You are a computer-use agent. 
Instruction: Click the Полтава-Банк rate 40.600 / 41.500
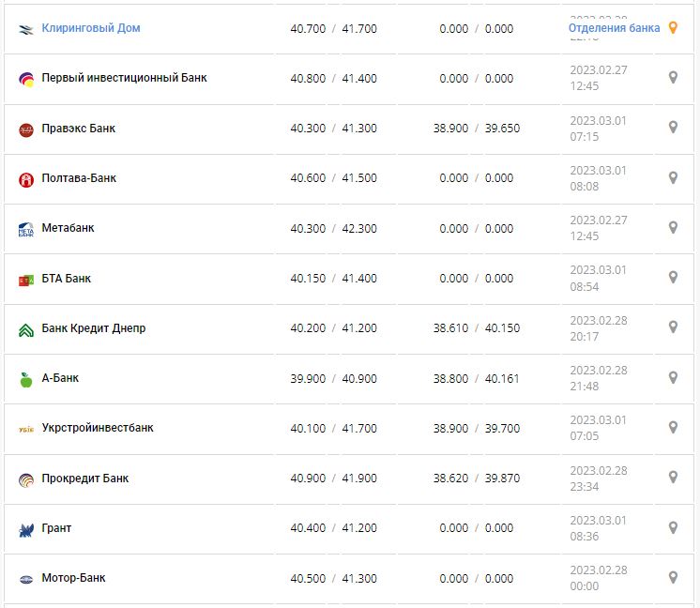click(333, 178)
